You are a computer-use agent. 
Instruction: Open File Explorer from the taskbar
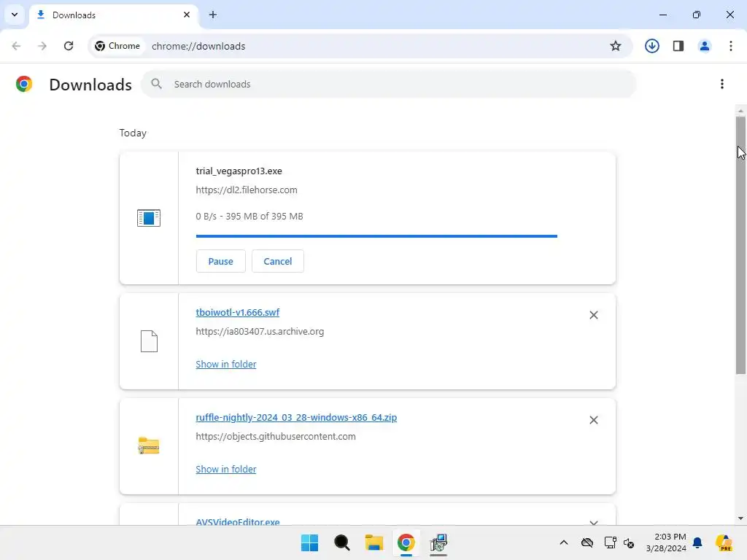click(374, 542)
